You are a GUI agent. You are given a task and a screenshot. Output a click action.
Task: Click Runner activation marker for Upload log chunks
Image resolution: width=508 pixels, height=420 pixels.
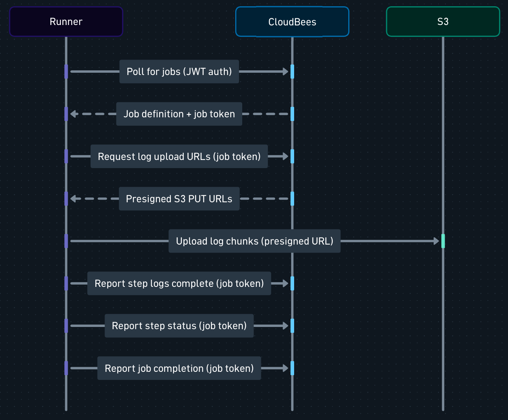point(66,241)
